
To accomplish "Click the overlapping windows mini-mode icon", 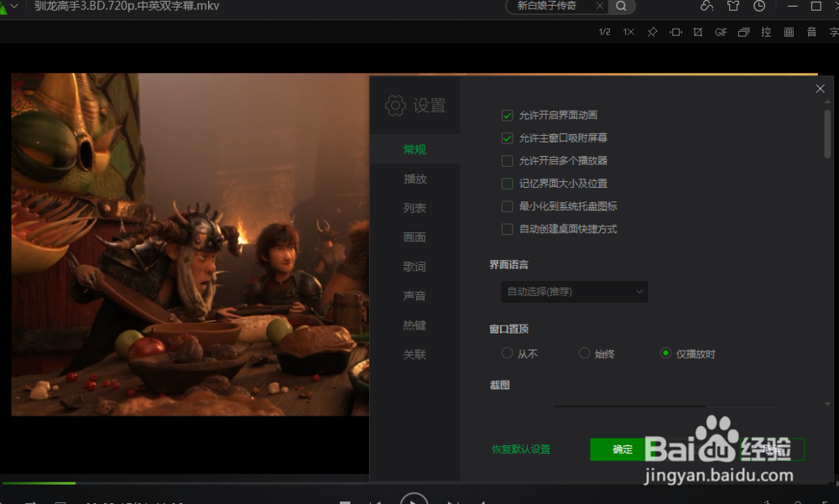I will pos(743,32).
